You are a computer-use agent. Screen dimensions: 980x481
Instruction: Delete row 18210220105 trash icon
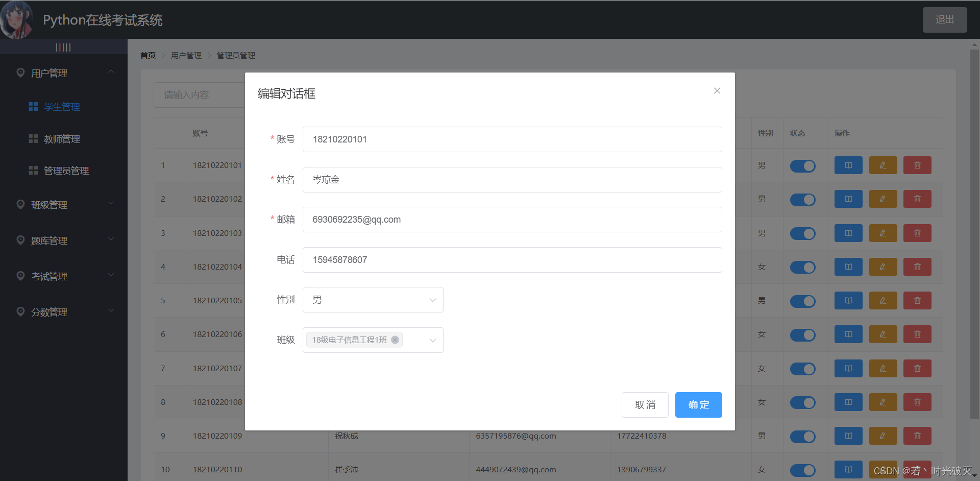[917, 301]
